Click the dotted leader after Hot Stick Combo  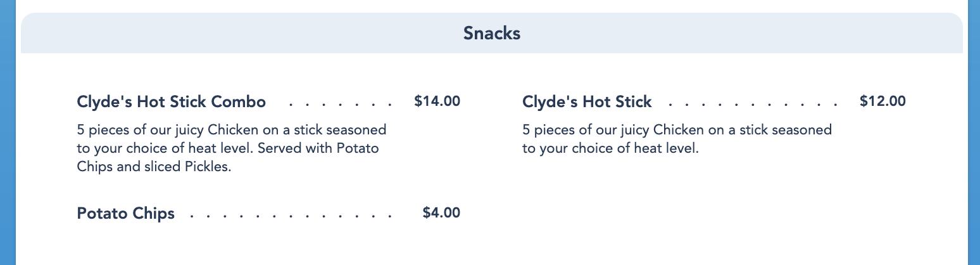coord(341,102)
